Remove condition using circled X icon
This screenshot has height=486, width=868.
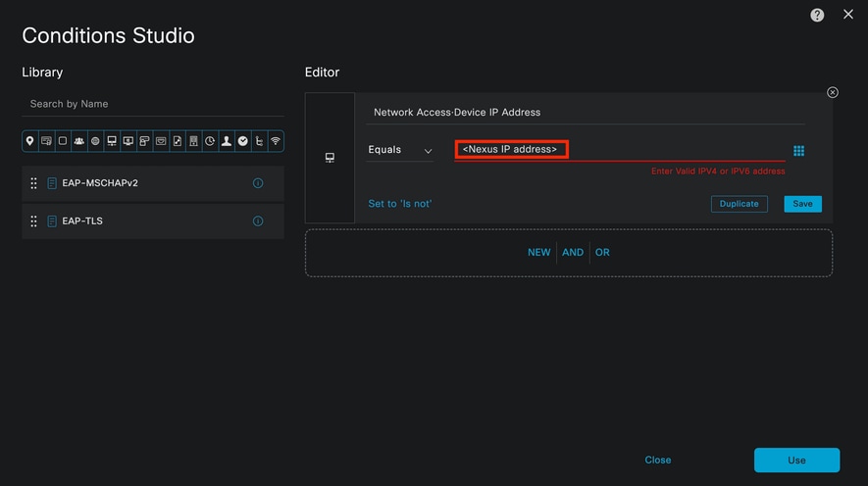[x=833, y=92]
